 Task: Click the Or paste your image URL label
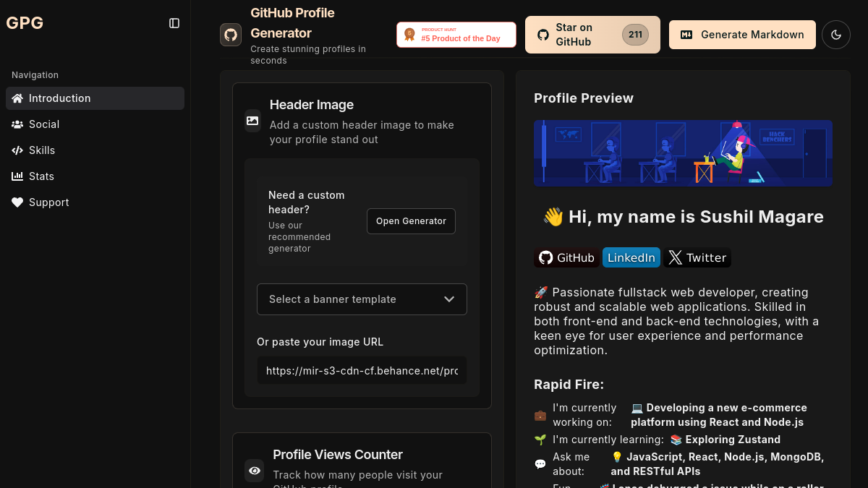[320, 342]
